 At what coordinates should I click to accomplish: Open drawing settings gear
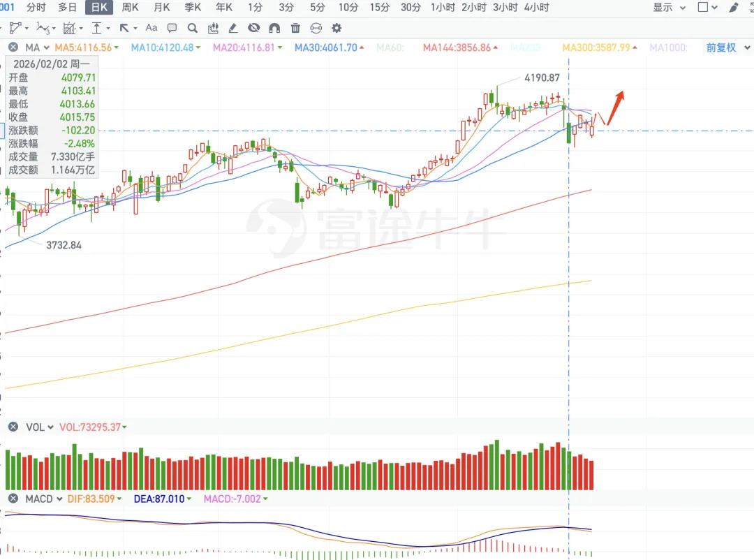337,28
